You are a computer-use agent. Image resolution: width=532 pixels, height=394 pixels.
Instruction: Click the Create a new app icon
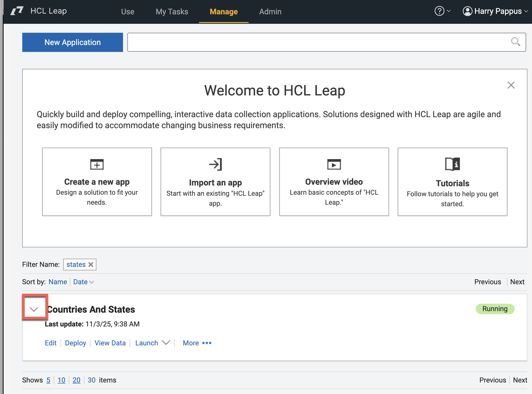click(97, 164)
